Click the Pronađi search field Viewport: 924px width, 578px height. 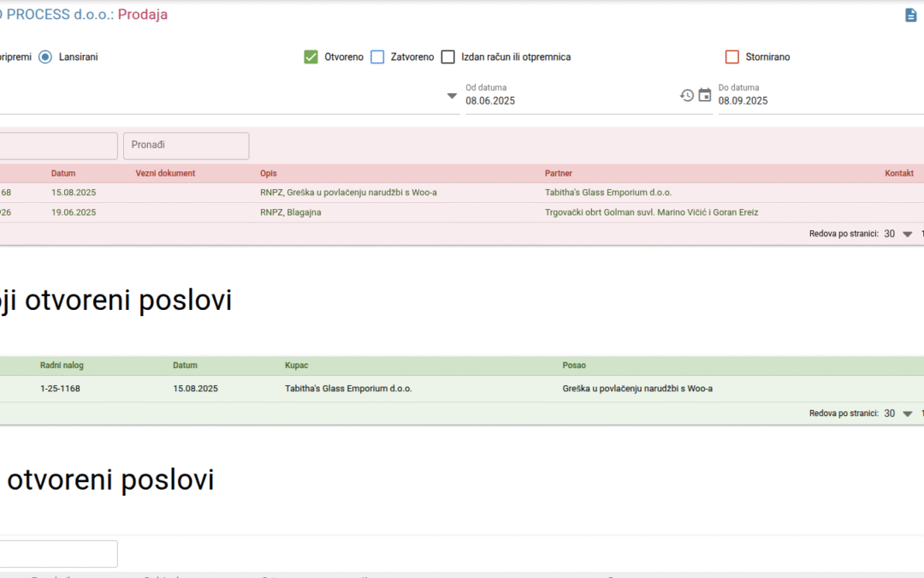[186, 146]
